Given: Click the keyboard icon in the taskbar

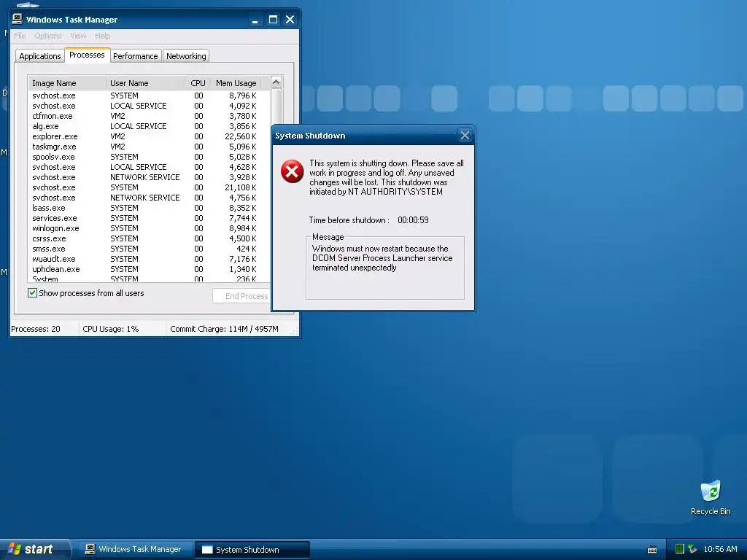Looking at the screenshot, I should click(x=652, y=550).
